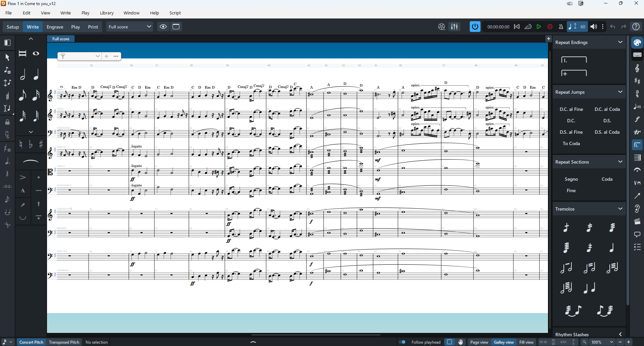Click the record button

pos(550,27)
